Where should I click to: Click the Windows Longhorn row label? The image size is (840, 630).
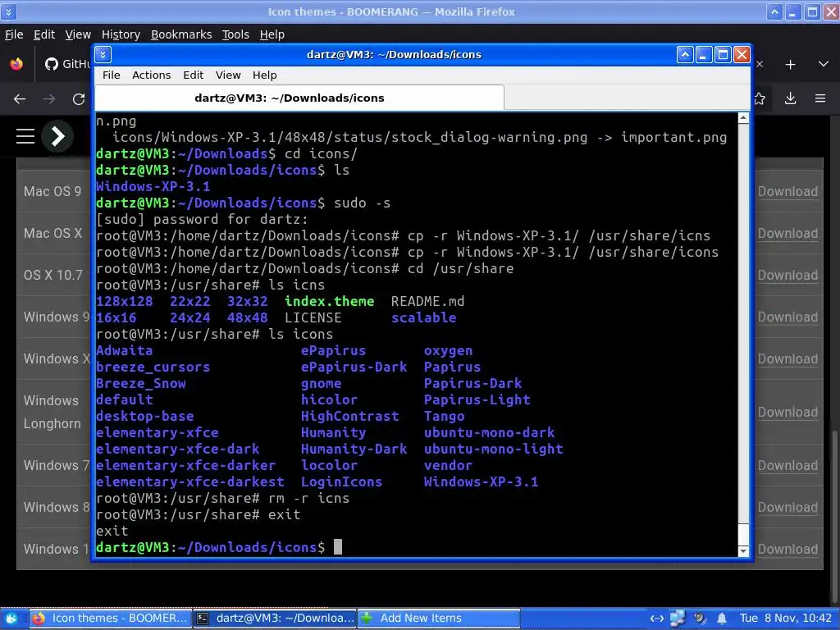52,412
